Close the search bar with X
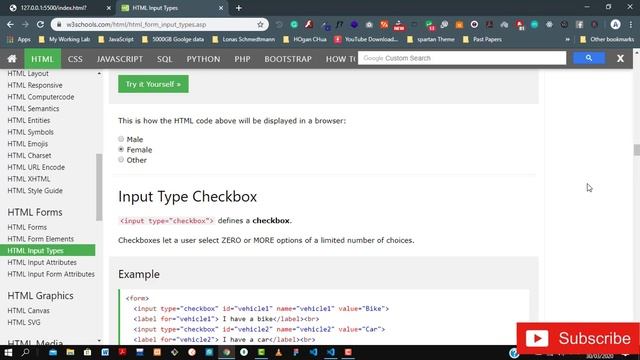The width and height of the screenshot is (640, 360). (620, 58)
